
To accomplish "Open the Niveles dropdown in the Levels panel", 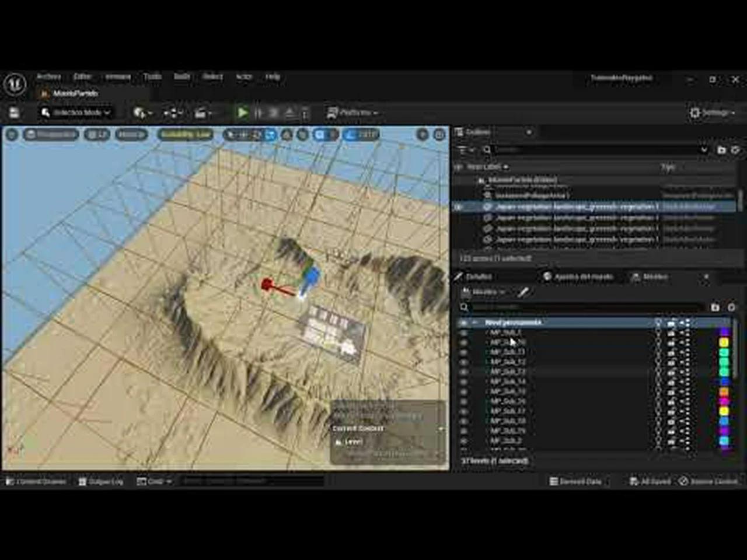I will tap(484, 292).
